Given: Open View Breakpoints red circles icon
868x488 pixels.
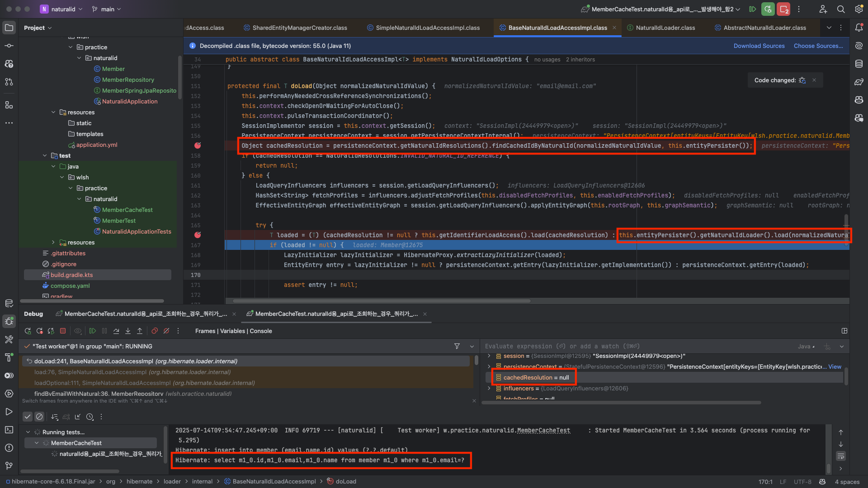Looking at the screenshot, I should point(155,331).
